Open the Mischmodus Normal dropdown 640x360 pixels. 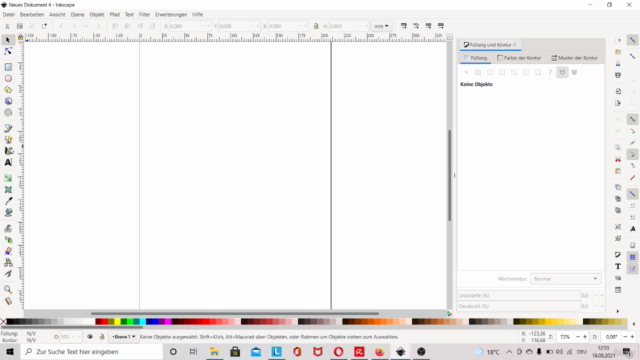[x=566, y=279]
